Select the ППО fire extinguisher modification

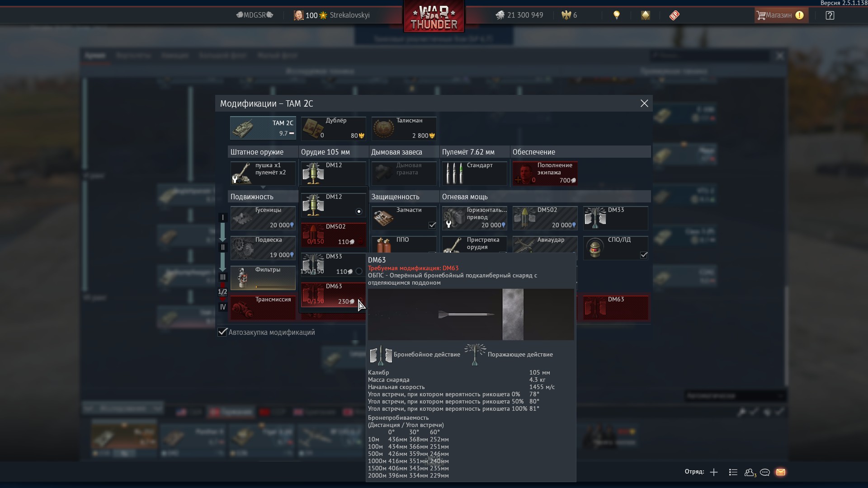(x=404, y=245)
